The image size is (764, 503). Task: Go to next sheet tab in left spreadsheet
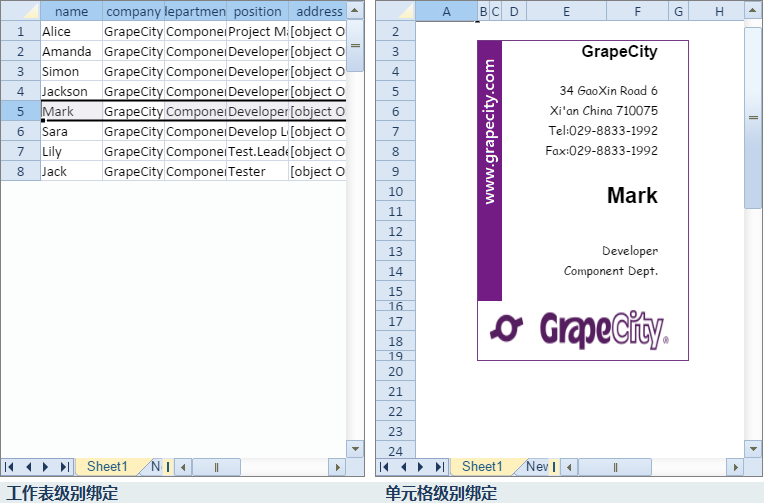[x=46, y=467]
